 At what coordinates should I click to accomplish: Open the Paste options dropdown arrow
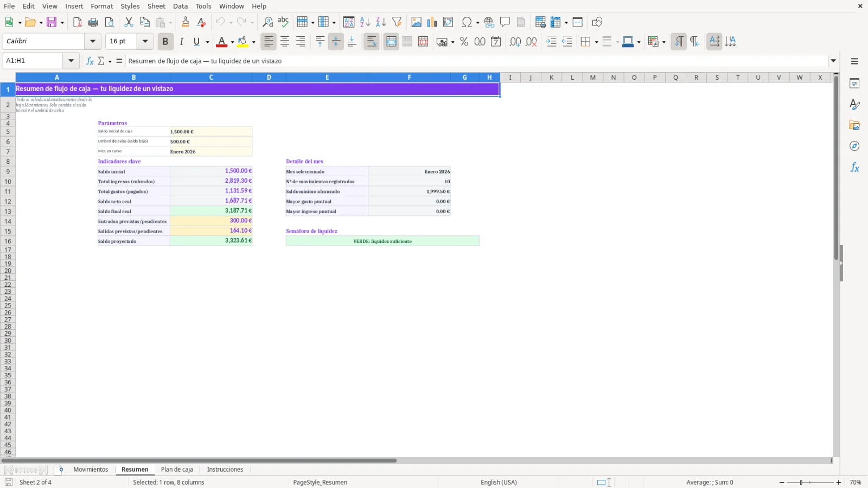tap(170, 23)
